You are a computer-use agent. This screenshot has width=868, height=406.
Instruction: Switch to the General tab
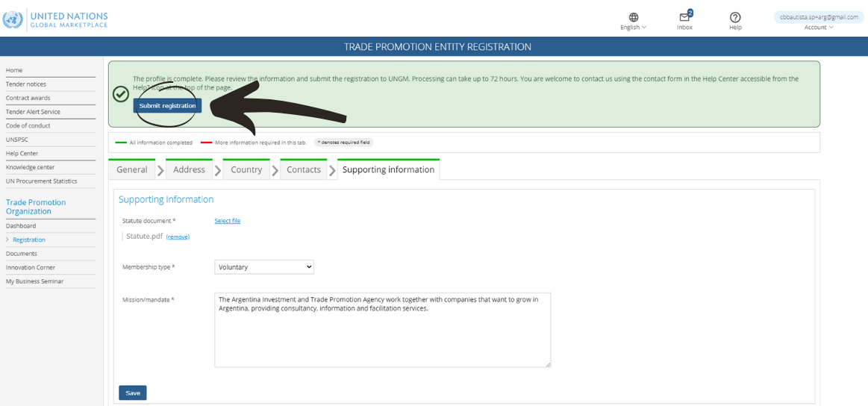pos(132,169)
